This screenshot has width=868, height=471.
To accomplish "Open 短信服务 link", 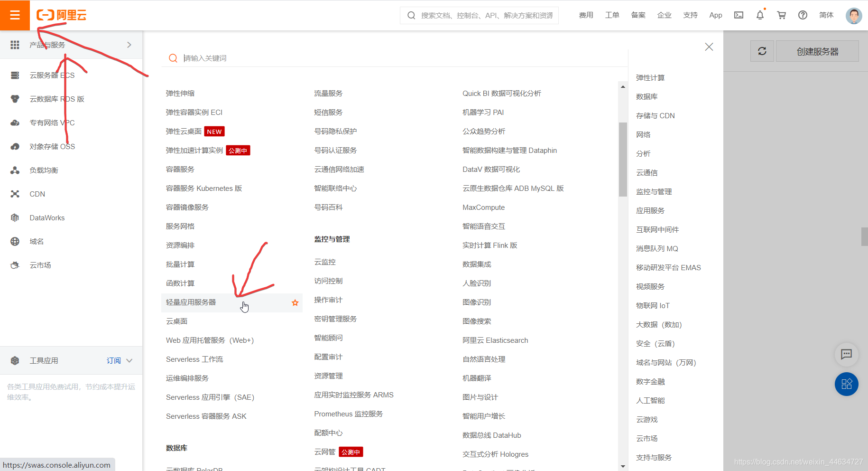I will click(328, 113).
